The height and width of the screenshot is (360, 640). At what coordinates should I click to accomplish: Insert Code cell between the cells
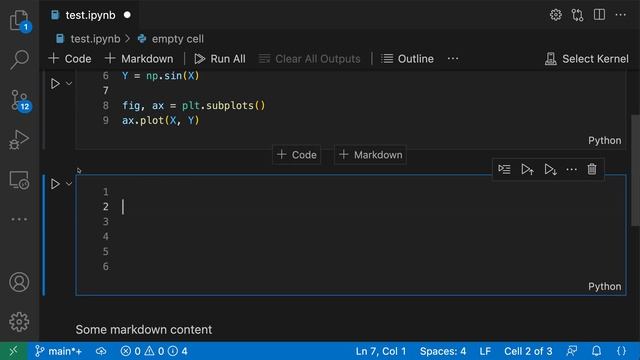coord(297,155)
